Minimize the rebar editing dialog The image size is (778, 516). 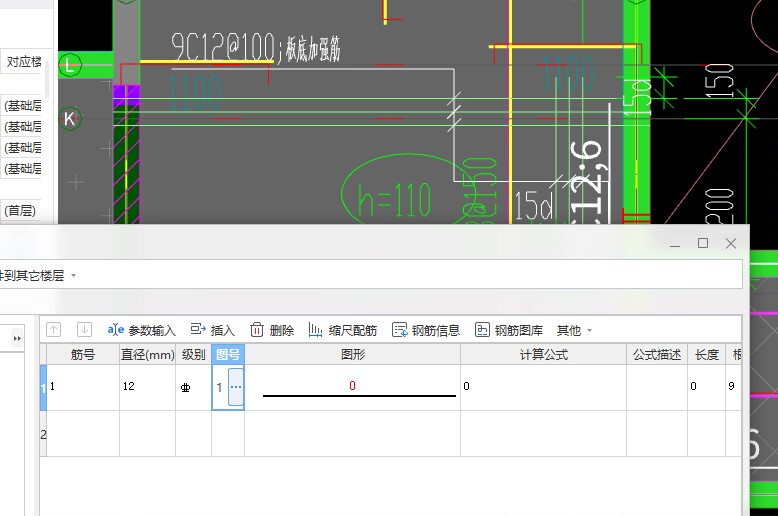tap(675, 243)
